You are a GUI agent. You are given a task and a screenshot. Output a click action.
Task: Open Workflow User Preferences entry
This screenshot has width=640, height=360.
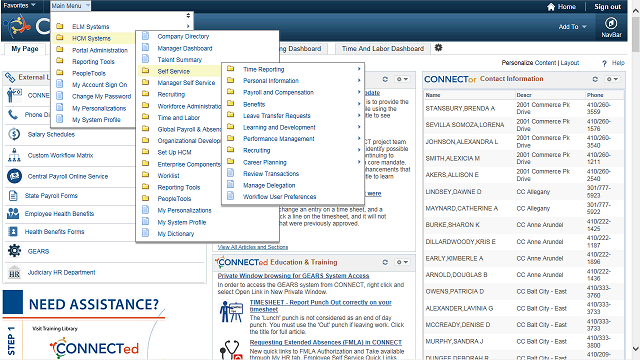point(280,197)
